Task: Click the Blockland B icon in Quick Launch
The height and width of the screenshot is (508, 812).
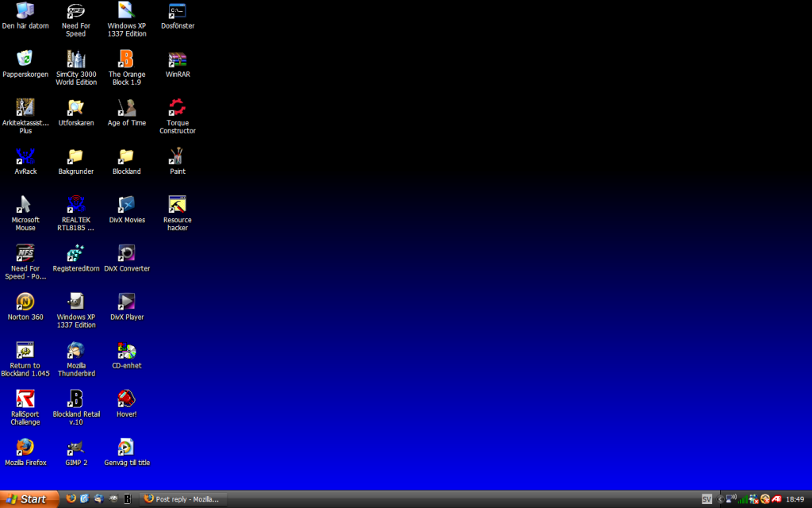Action: tap(127, 499)
